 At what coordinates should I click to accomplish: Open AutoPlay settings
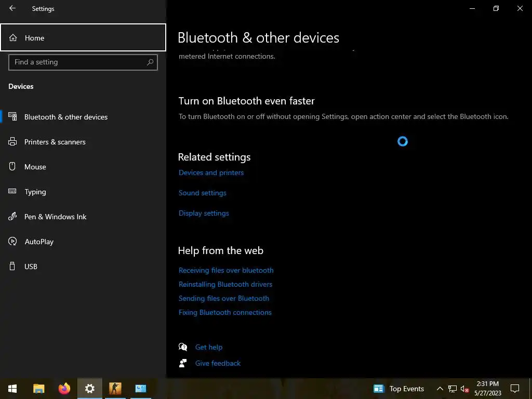click(x=83, y=242)
